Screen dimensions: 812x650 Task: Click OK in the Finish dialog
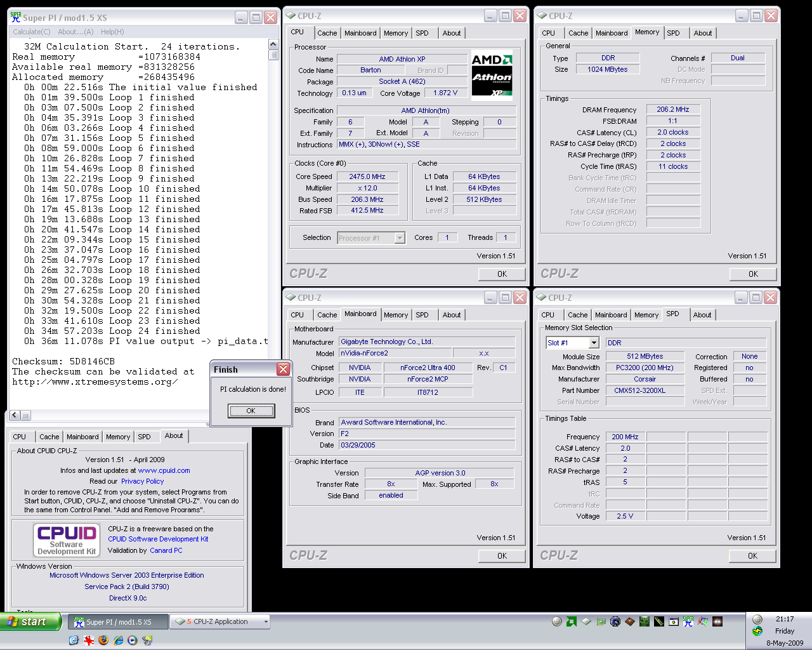[251, 411]
